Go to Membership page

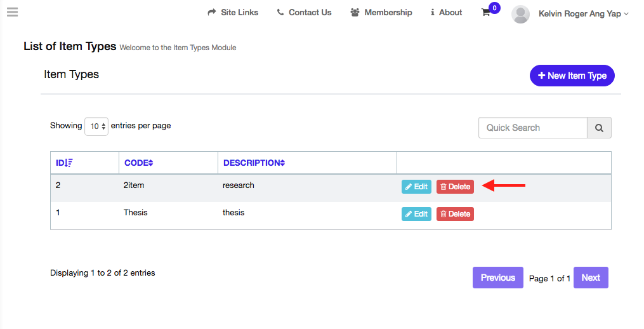381,12
